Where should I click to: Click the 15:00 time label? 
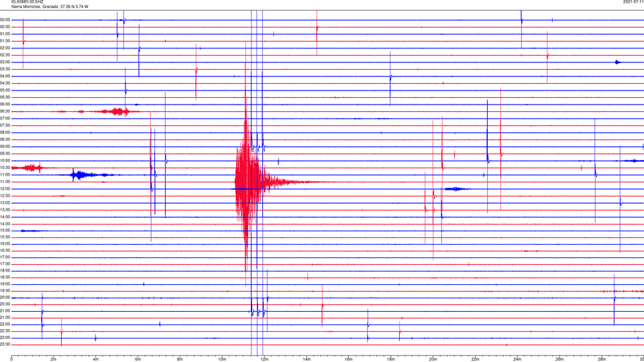tap(5, 231)
